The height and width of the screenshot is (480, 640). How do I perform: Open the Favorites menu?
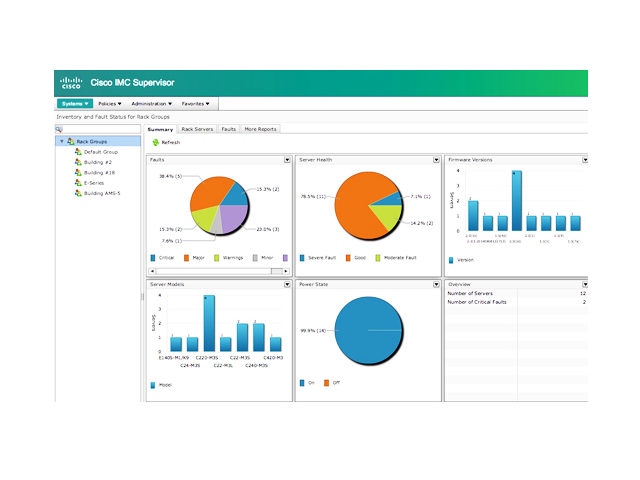[197, 103]
